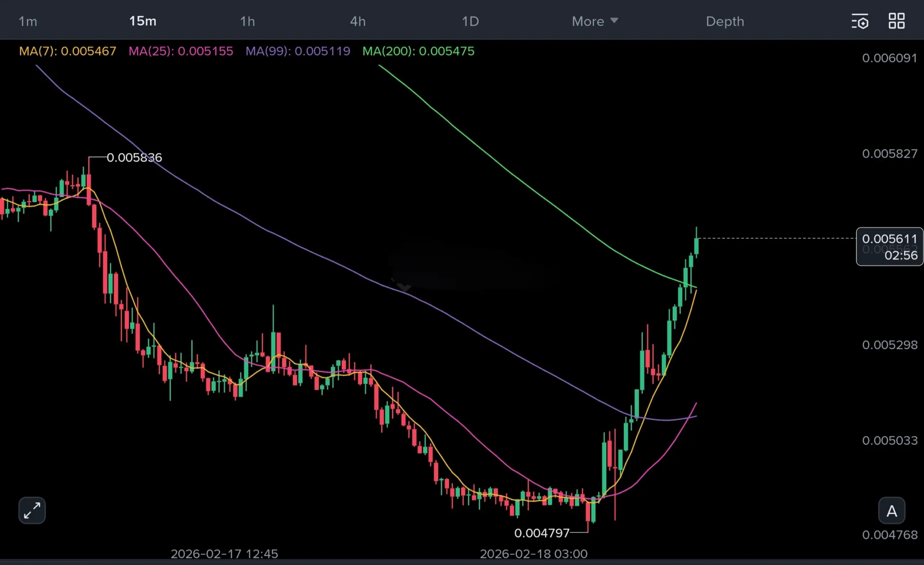The image size is (924, 565).
Task: Select the 1D timeframe
Action: (470, 21)
